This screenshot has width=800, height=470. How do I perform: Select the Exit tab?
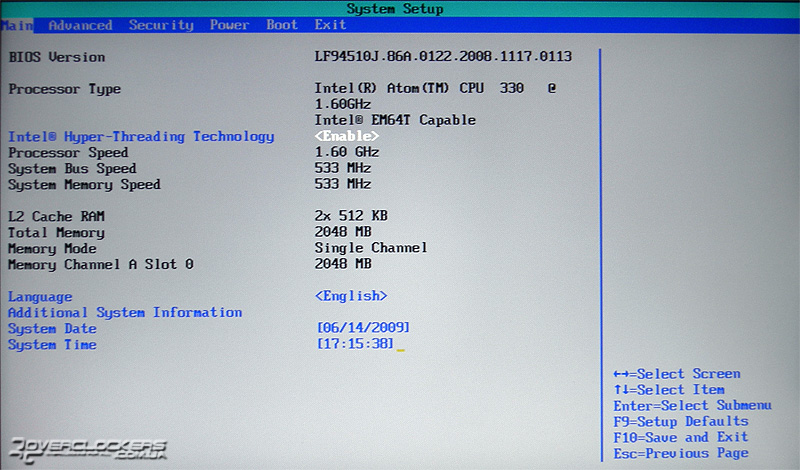pyautogui.click(x=330, y=24)
